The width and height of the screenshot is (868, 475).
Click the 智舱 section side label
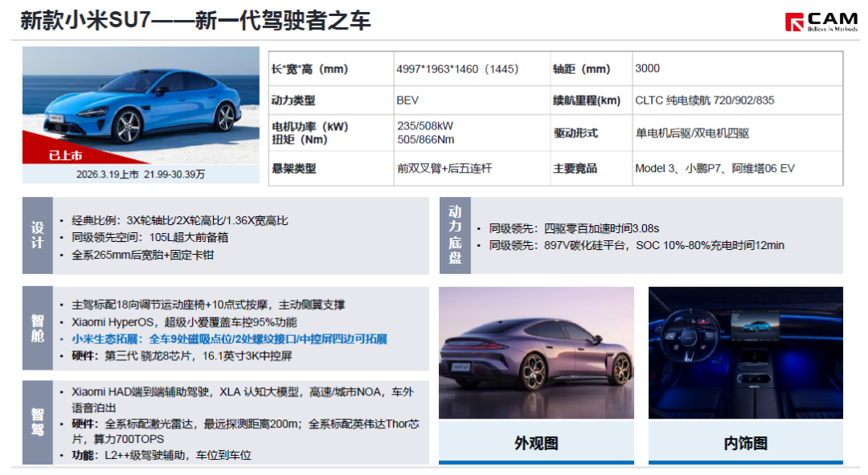tap(38, 328)
